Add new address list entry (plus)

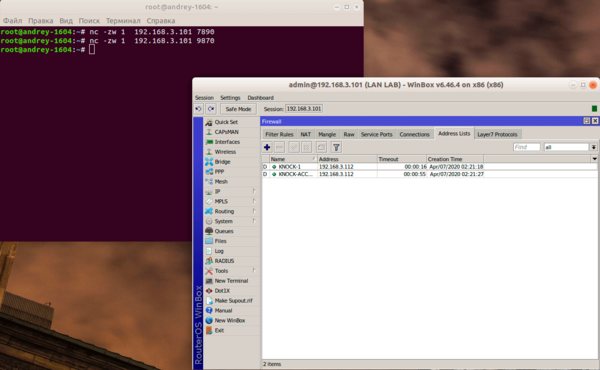coord(267,147)
